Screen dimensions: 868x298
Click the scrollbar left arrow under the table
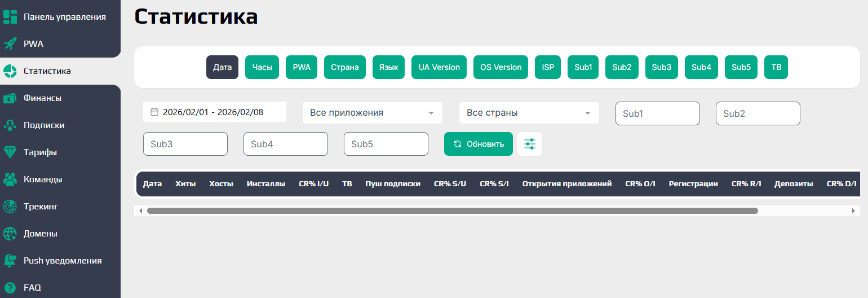tap(140, 211)
